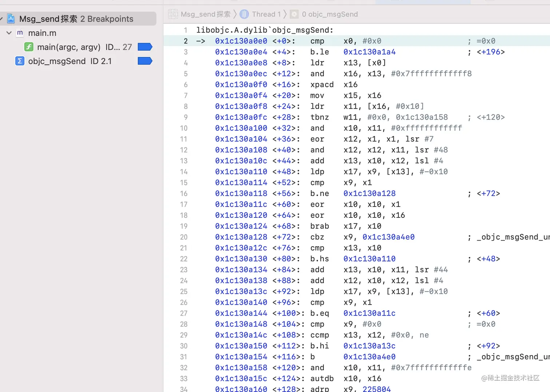Click the b.hi instruction mnemonic

pyautogui.click(x=319, y=346)
